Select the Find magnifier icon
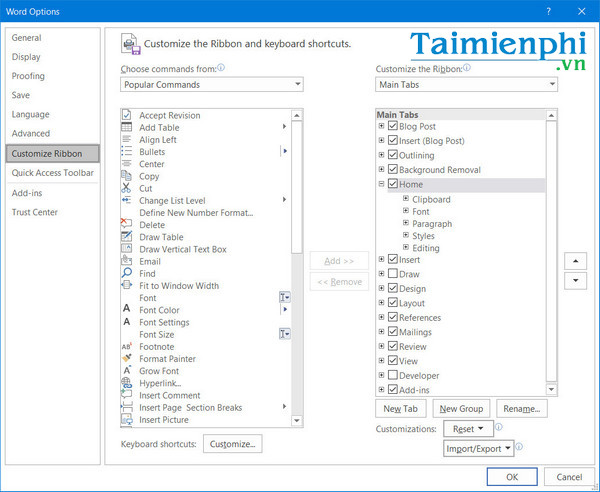Image resolution: width=600 pixels, height=492 pixels. click(x=127, y=273)
